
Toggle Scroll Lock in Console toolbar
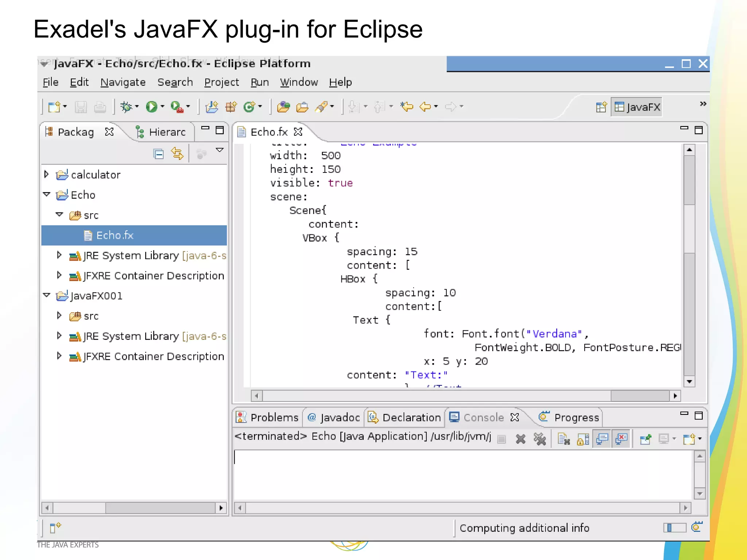tap(583, 439)
